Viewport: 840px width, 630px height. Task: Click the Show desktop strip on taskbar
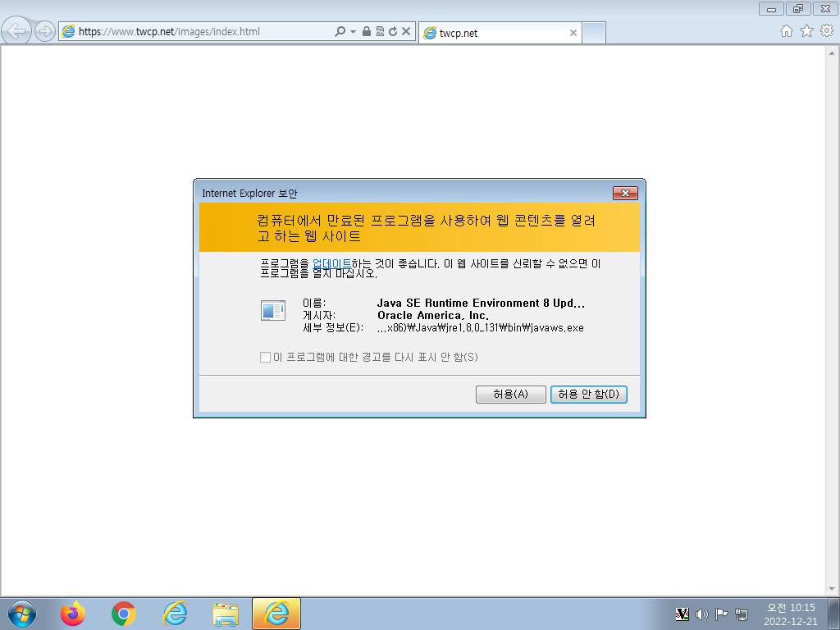tap(834, 614)
